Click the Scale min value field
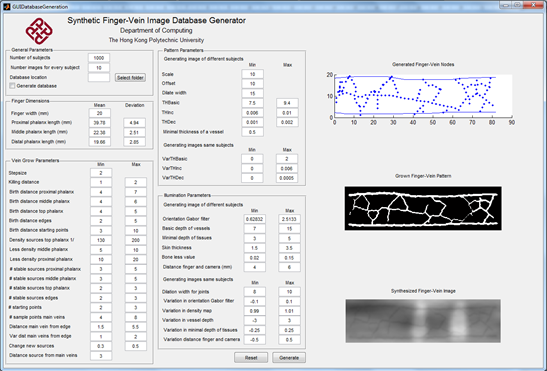 (253, 74)
